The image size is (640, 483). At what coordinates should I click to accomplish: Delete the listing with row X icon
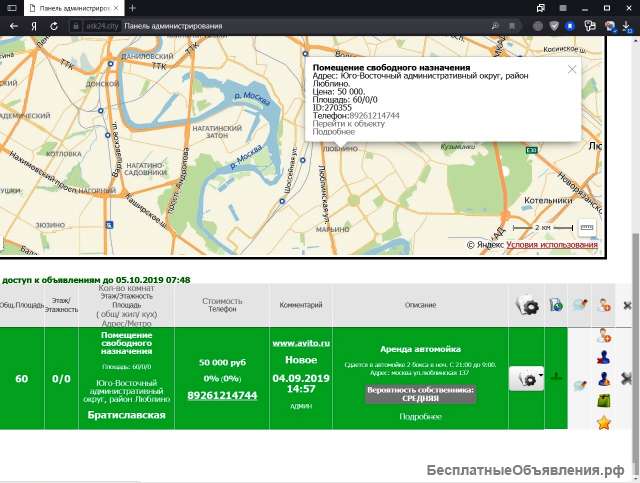point(626,379)
